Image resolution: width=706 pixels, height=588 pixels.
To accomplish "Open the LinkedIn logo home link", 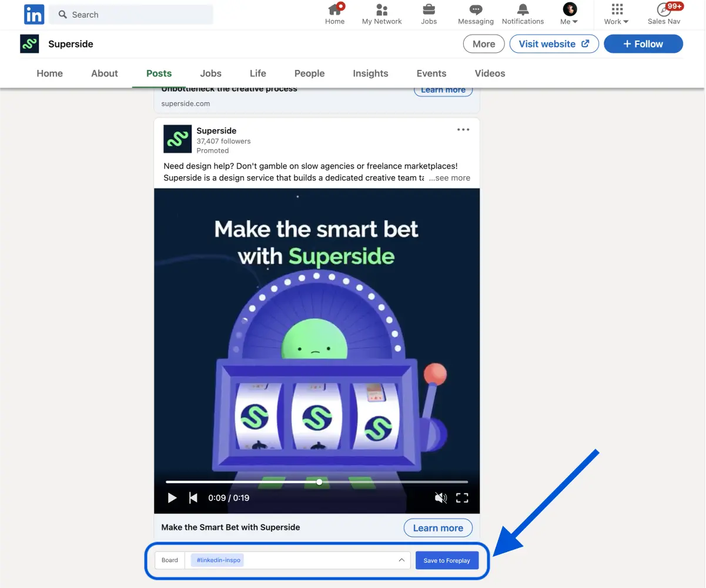I will pyautogui.click(x=34, y=15).
